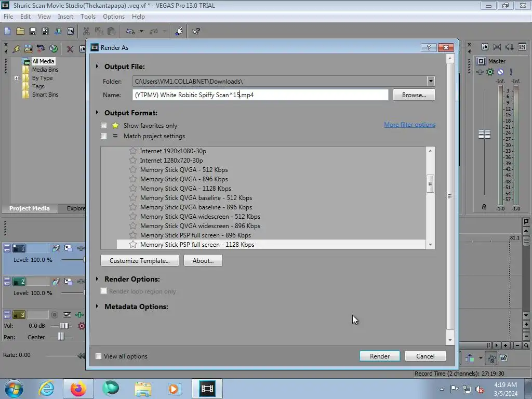The width and height of the screenshot is (532, 399).
Task: Expand the Metadata Options section
Action: [97, 306]
